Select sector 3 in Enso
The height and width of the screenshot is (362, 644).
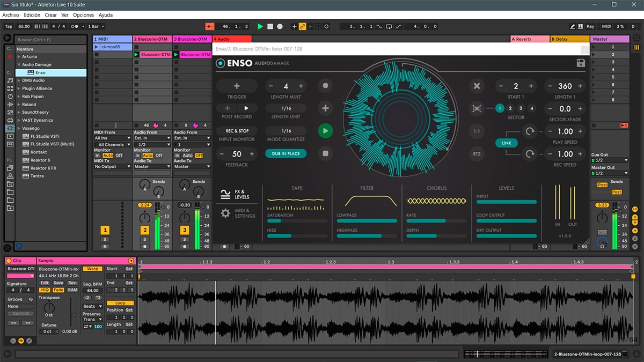click(521, 108)
